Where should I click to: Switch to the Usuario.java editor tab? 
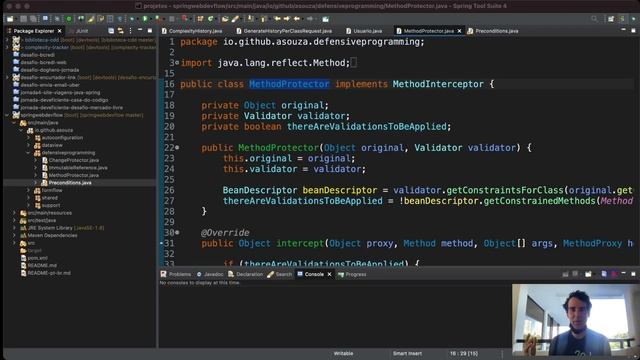pos(364,31)
